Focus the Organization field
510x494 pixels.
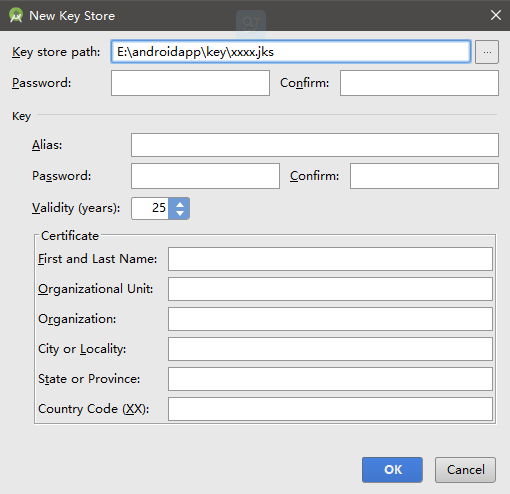click(x=330, y=319)
